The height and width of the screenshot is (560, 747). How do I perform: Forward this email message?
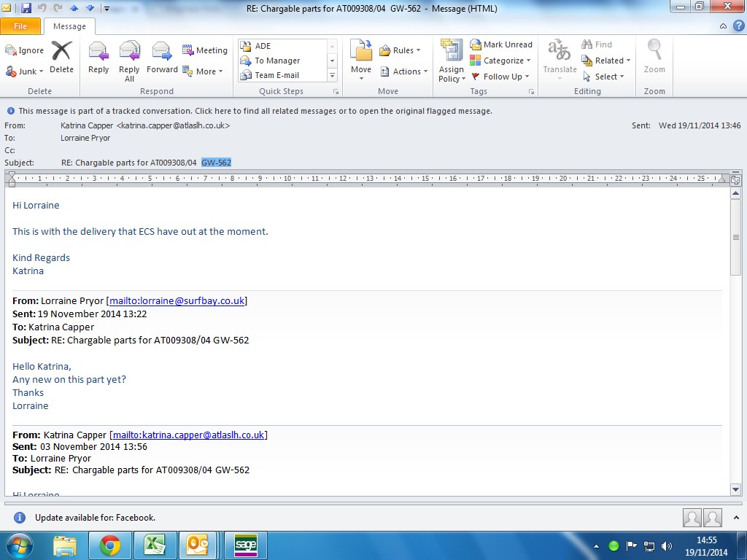coord(162,58)
